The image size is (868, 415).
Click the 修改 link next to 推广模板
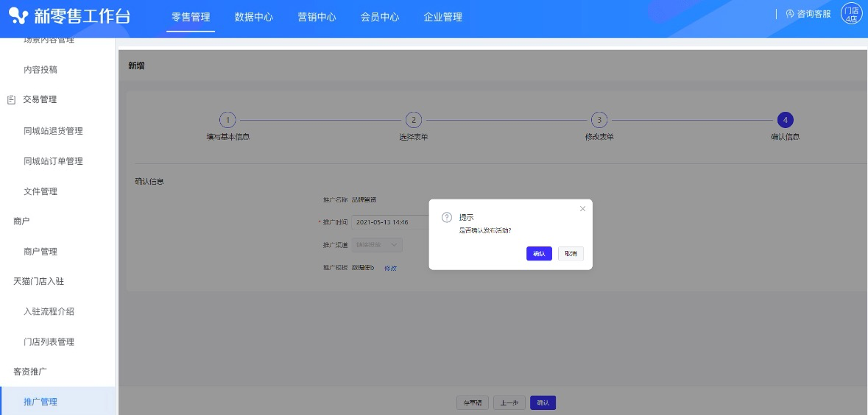391,268
